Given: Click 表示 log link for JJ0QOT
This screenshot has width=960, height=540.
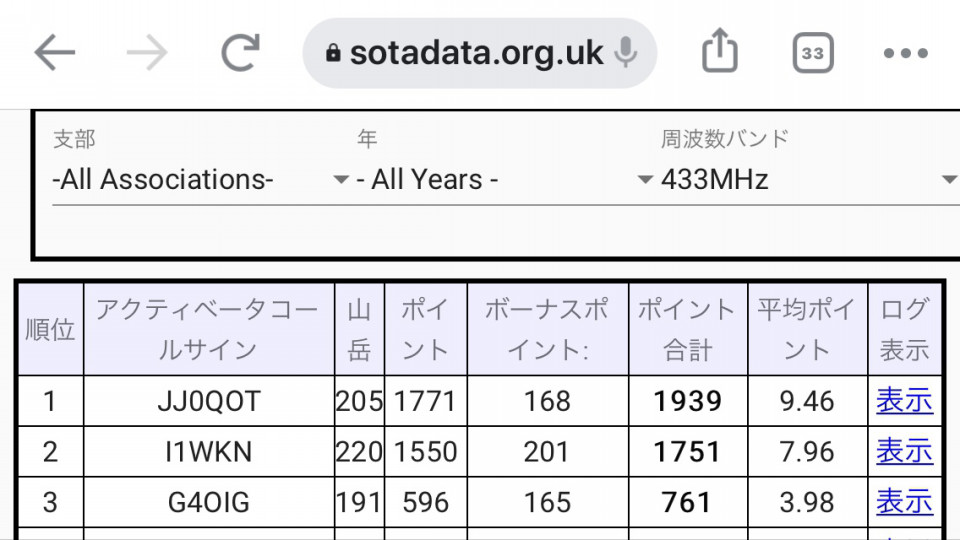Looking at the screenshot, I should (x=904, y=401).
